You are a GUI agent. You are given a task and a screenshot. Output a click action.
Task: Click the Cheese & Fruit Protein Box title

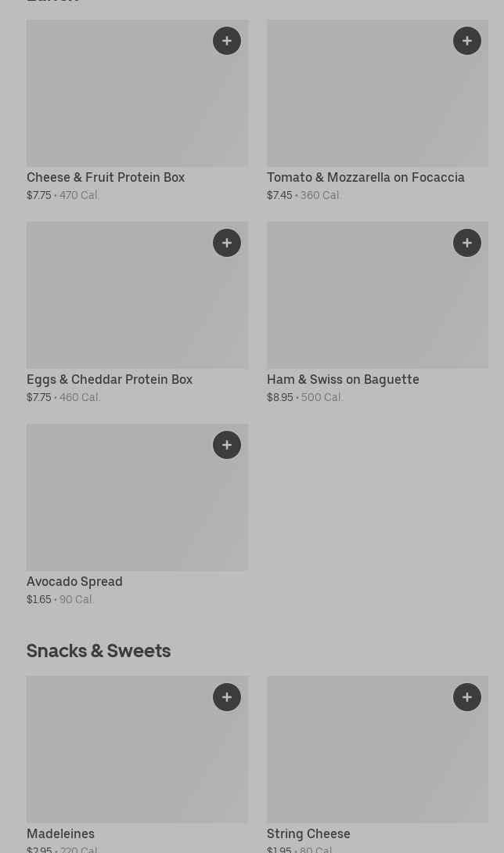coord(106,178)
